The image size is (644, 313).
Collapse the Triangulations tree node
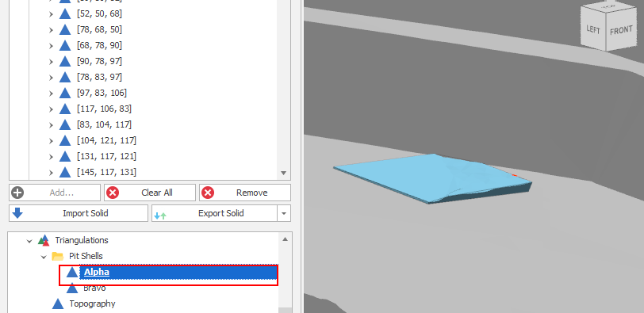[29, 241]
